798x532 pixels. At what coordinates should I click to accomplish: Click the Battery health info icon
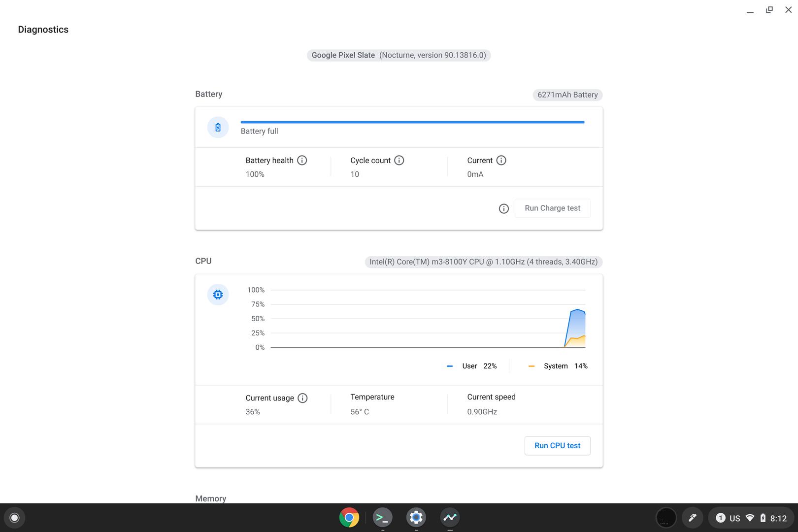[x=302, y=160]
